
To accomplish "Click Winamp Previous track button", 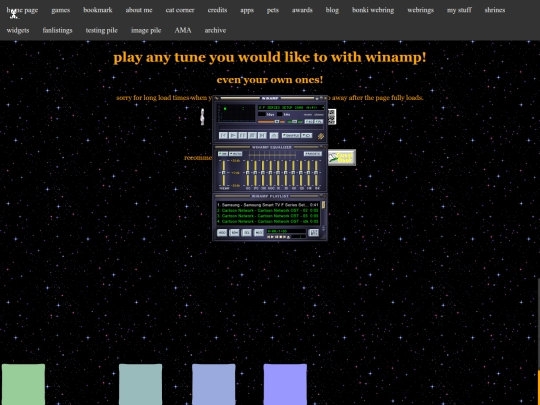I will click(x=223, y=135).
